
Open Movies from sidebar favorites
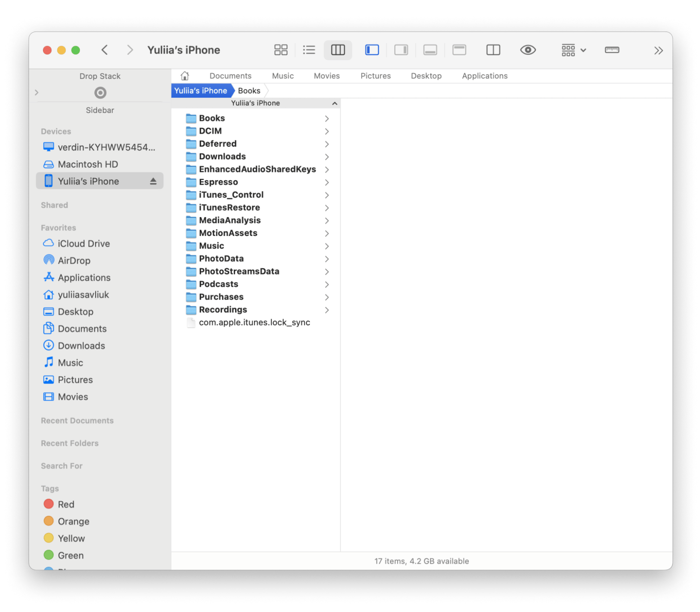click(100, 397)
